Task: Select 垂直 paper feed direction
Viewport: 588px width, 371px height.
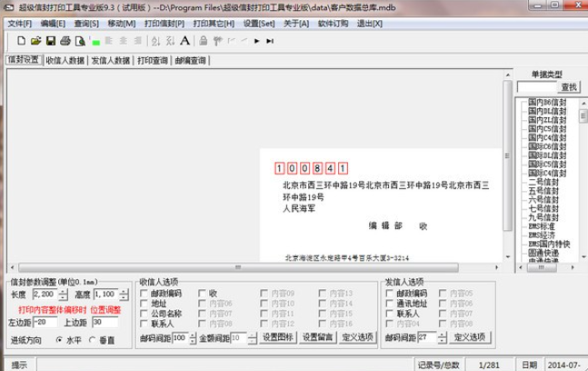Action: tap(93, 340)
